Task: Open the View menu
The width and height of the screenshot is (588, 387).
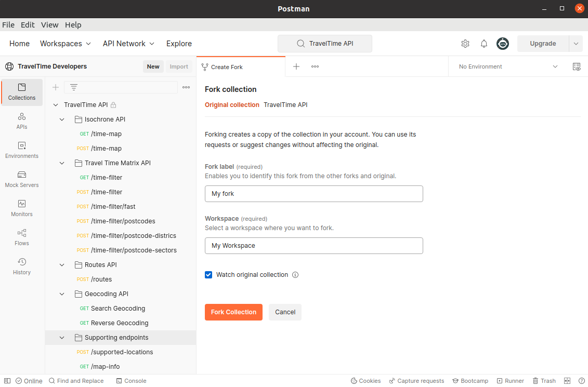Action: [49, 24]
